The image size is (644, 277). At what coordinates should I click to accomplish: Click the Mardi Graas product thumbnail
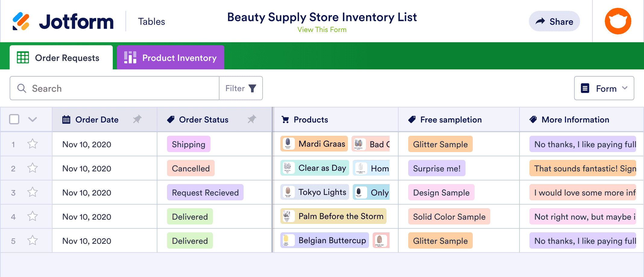[288, 144]
